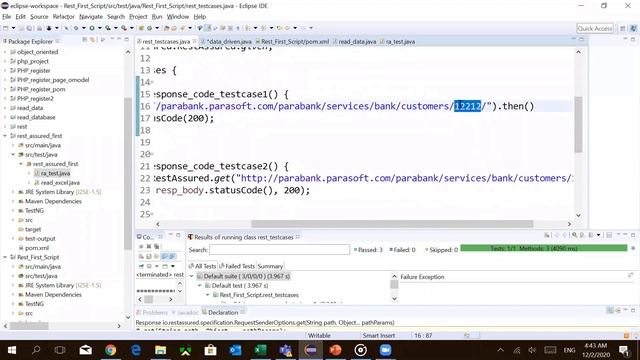
Task: Open the Refactor menu
Action: point(64,17)
